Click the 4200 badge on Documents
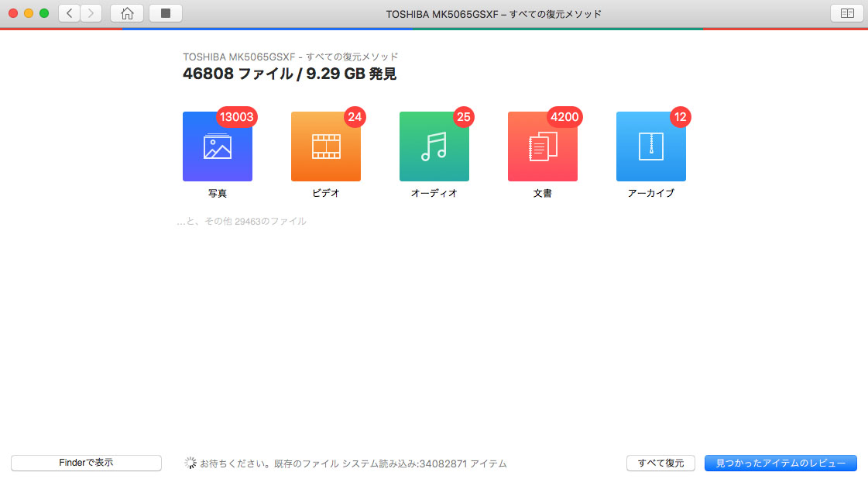This screenshot has width=868, height=479. point(564,117)
